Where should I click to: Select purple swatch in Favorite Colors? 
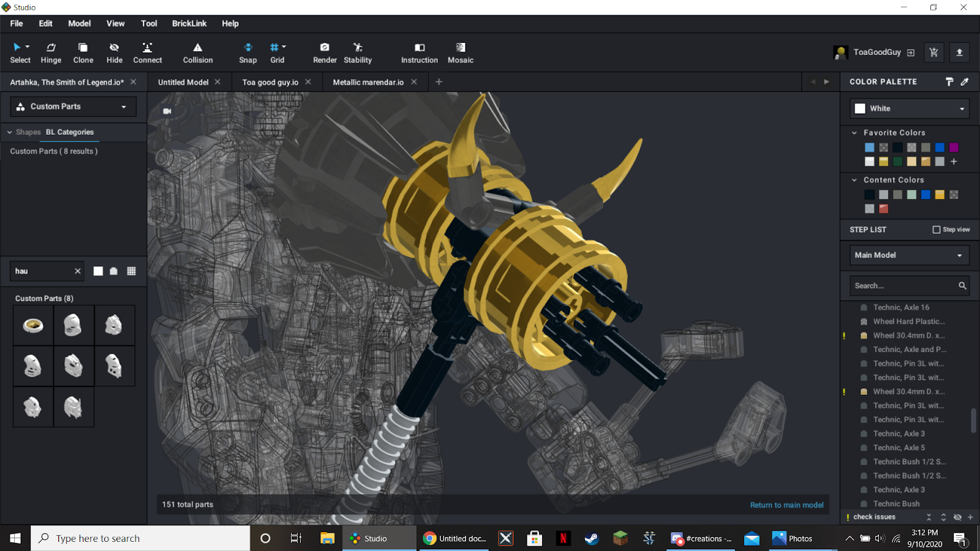coord(954,148)
